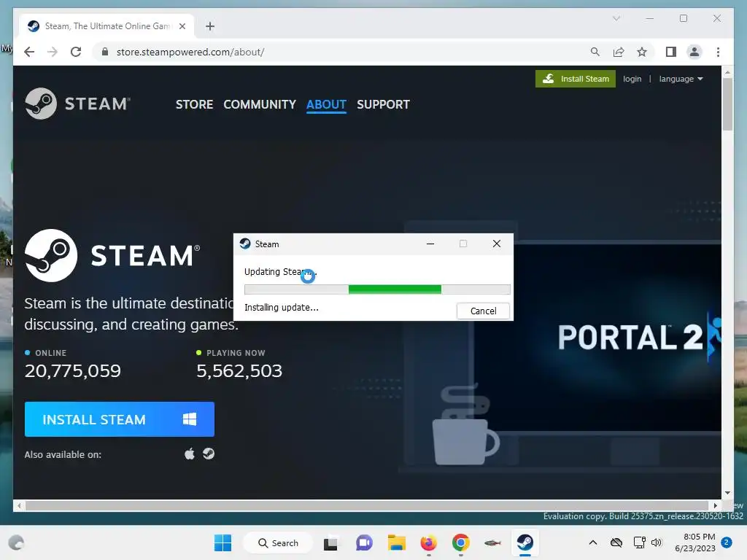Show hidden system tray icons

pos(592,542)
